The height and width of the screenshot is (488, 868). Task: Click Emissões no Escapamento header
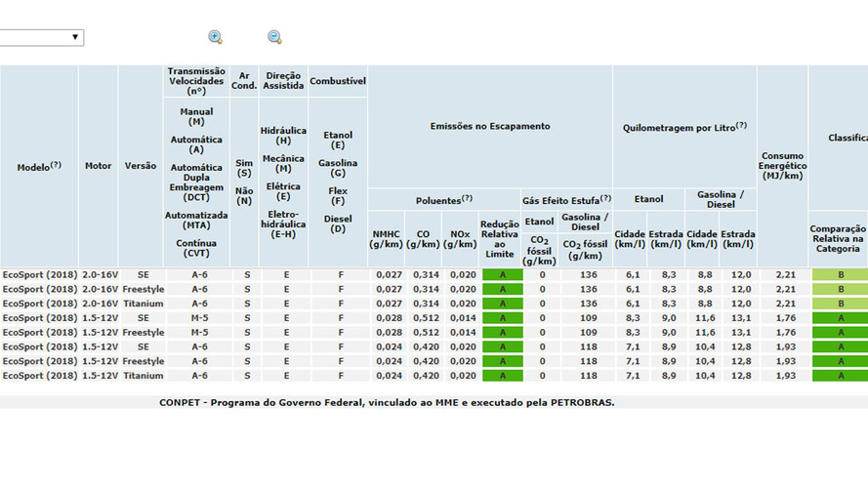coord(490,126)
